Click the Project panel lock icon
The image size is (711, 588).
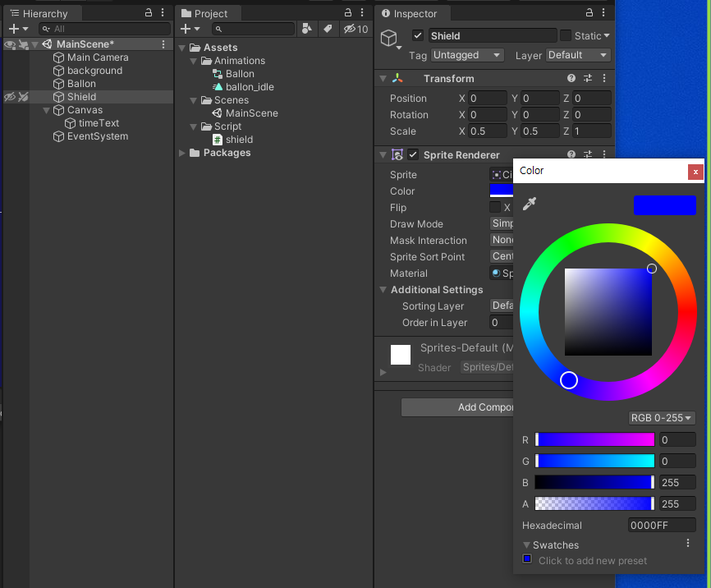348,12
